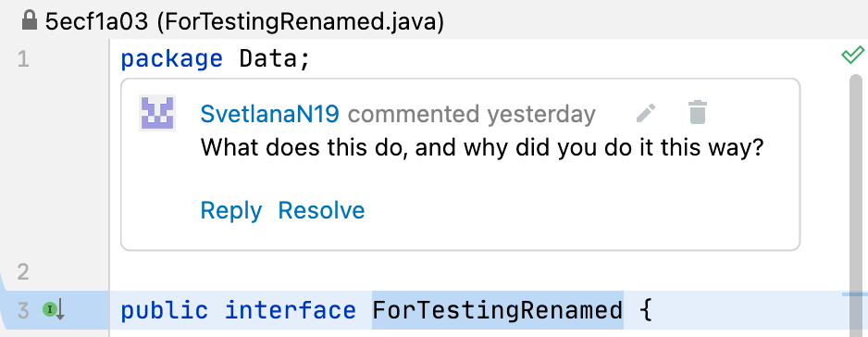
Task: Place the cursor on the package keyword
Action: (x=171, y=59)
